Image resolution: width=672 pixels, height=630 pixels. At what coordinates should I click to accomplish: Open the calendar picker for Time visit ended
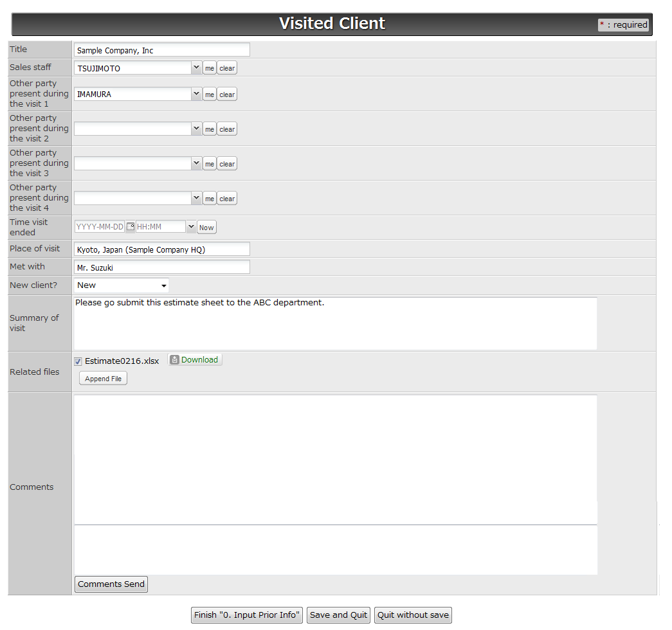(131, 226)
